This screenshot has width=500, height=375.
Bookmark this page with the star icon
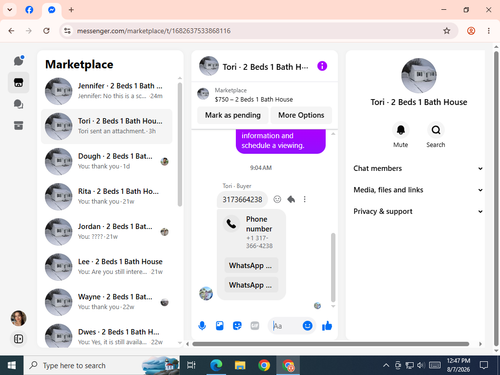447,31
